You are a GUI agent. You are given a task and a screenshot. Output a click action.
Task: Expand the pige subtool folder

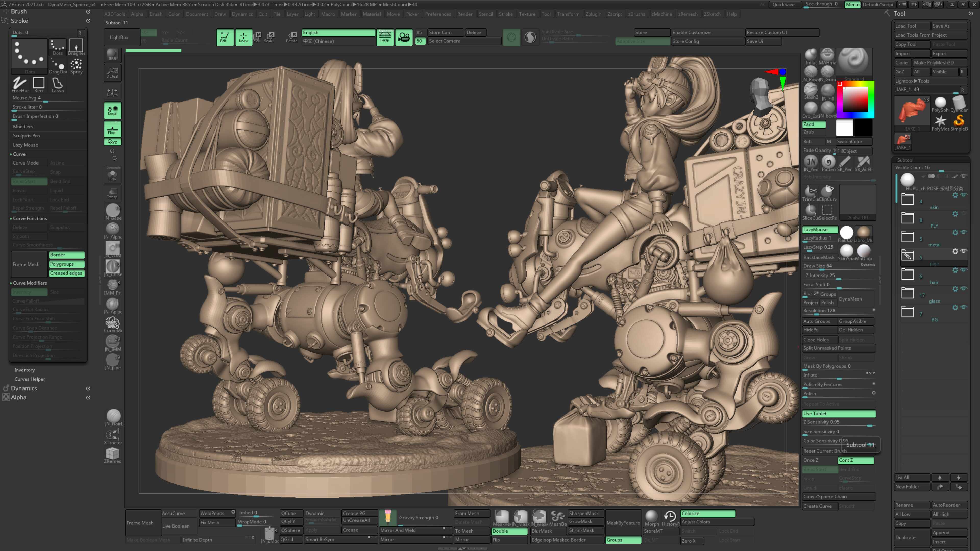(x=907, y=256)
